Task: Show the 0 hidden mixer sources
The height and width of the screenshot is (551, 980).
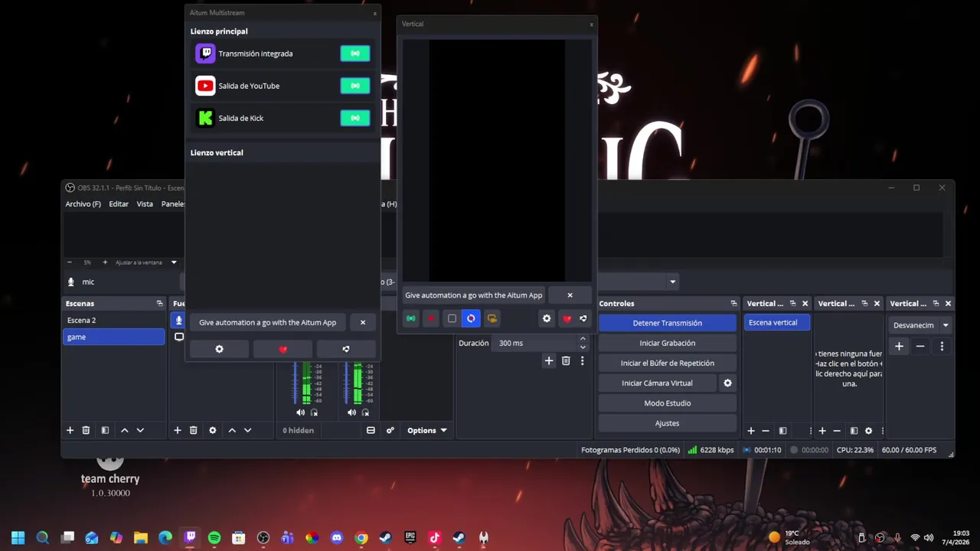Action: click(x=298, y=430)
